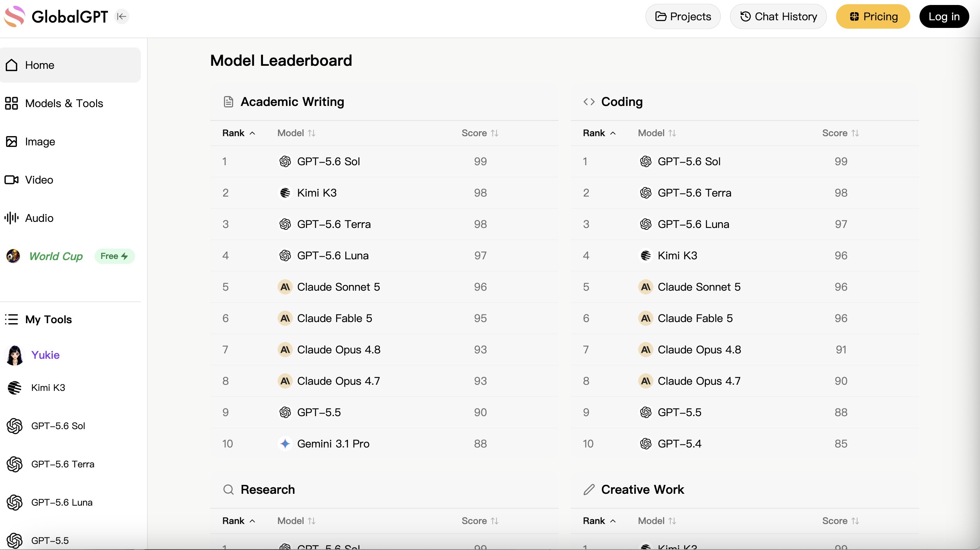Click GPT-5.6 Luna icon in Academic Writing
980x550 pixels.
tap(285, 255)
